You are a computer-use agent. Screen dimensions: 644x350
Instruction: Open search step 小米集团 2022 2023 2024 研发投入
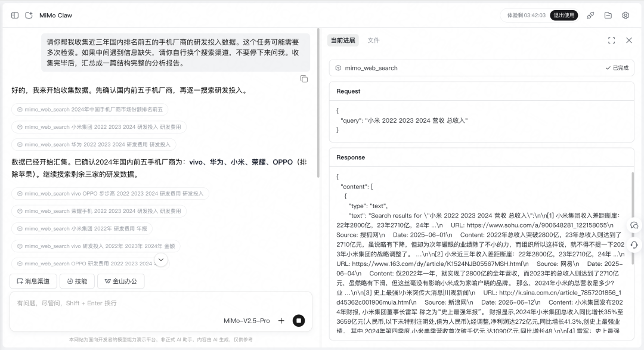(98, 127)
